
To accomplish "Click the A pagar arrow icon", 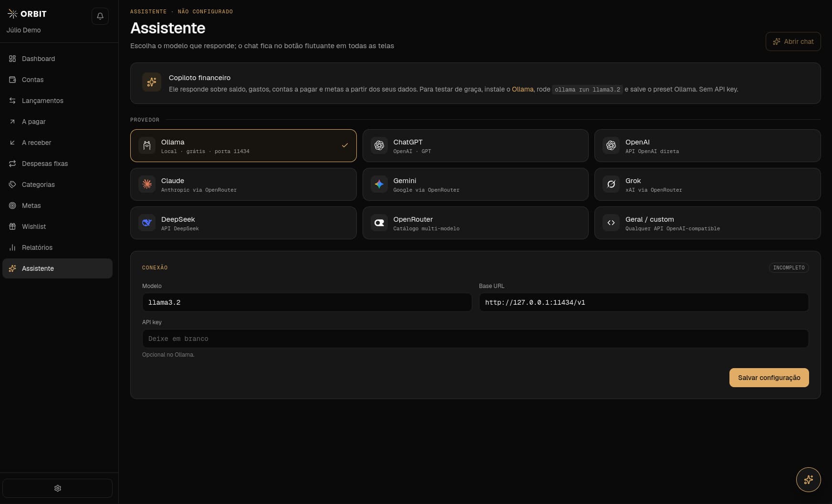I will [12, 122].
